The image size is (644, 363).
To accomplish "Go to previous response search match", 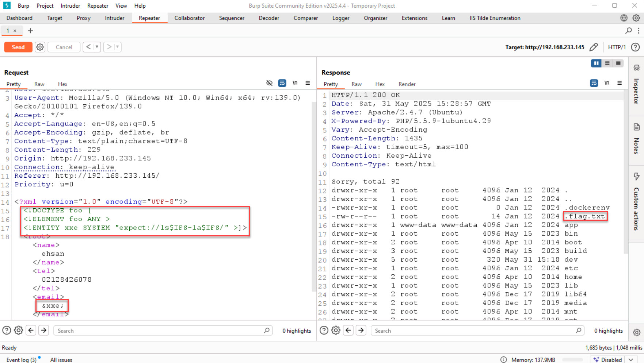I will coord(348,331).
